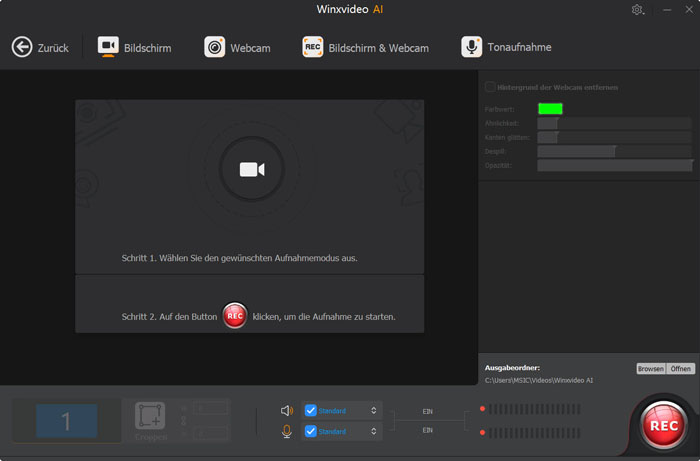Uncheck the system audio Standard checkbox
The width and height of the screenshot is (700, 461).
(x=310, y=410)
